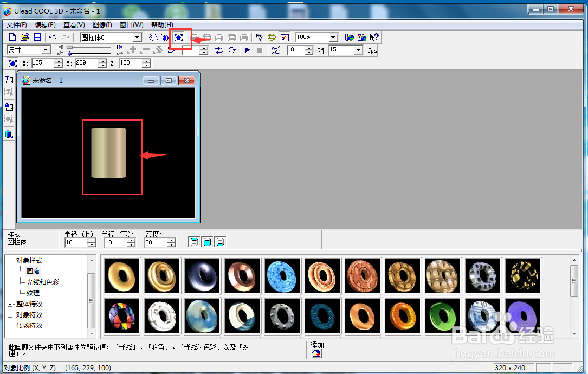Select the Resize Object tool in the toolbar

point(178,37)
